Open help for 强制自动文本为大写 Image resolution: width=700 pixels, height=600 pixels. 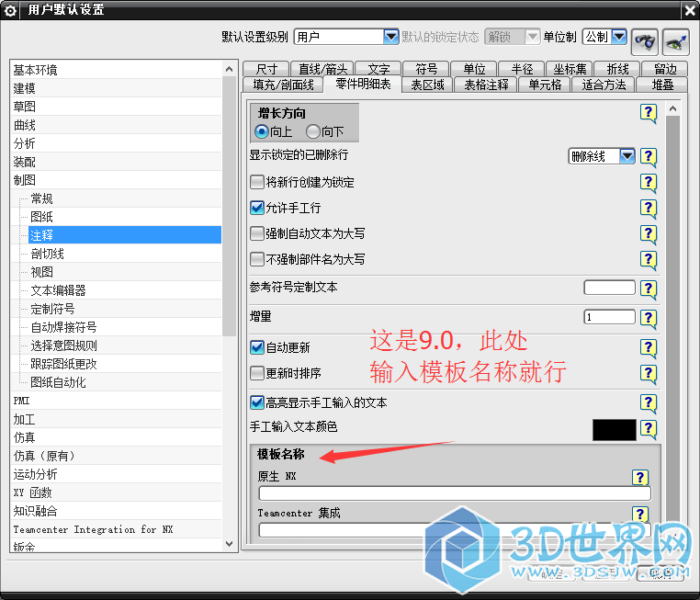point(649,234)
